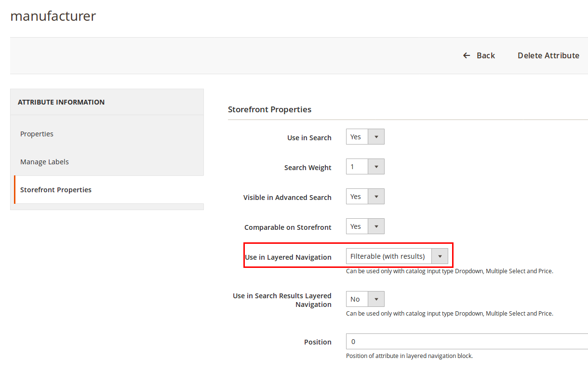The height and width of the screenshot is (371, 588).
Task: Click the Use in Search label
Action: (309, 138)
